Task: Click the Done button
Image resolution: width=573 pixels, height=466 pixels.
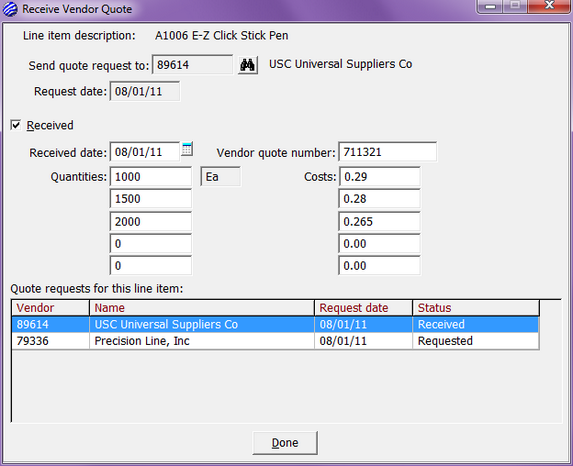Action: (x=285, y=443)
